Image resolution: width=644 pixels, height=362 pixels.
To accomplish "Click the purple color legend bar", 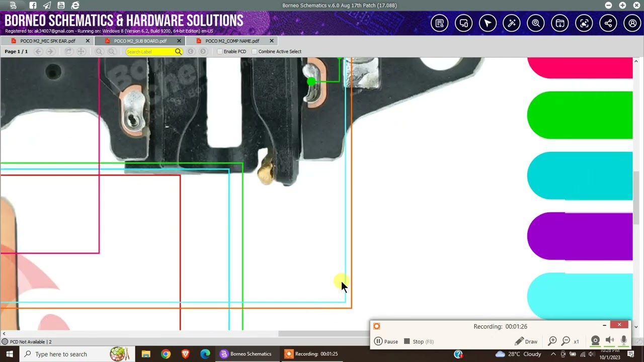I will 580,236.
